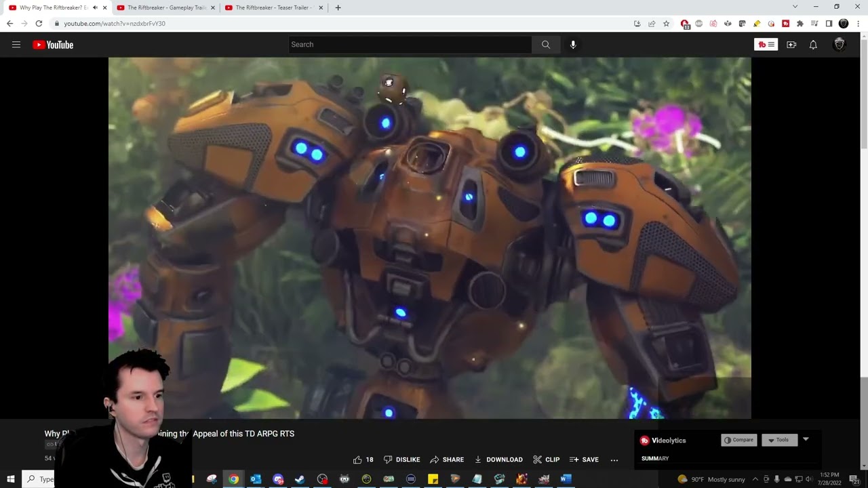
Task: Toggle the Chrome side panel
Action: coord(829,24)
